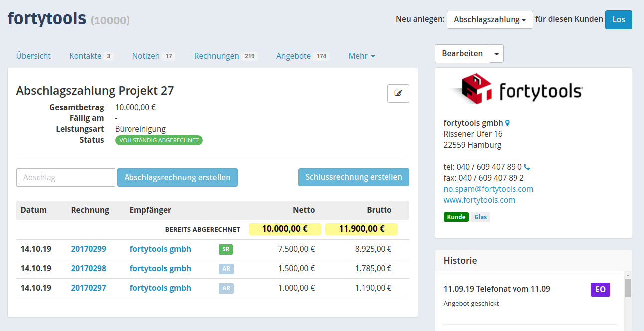Expand the arrow next to the Bearbeiten button

point(497,54)
